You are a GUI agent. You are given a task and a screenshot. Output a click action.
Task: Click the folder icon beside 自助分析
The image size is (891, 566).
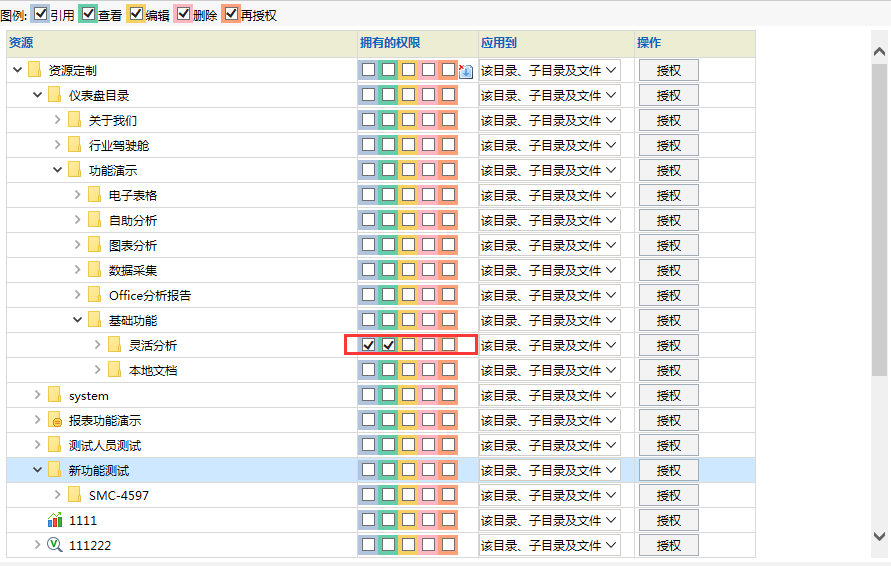(x=94, y=220)
